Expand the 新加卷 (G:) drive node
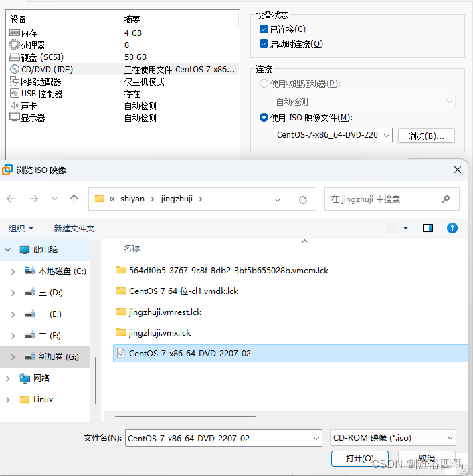The image size is (473, 476). click(13, 357)
